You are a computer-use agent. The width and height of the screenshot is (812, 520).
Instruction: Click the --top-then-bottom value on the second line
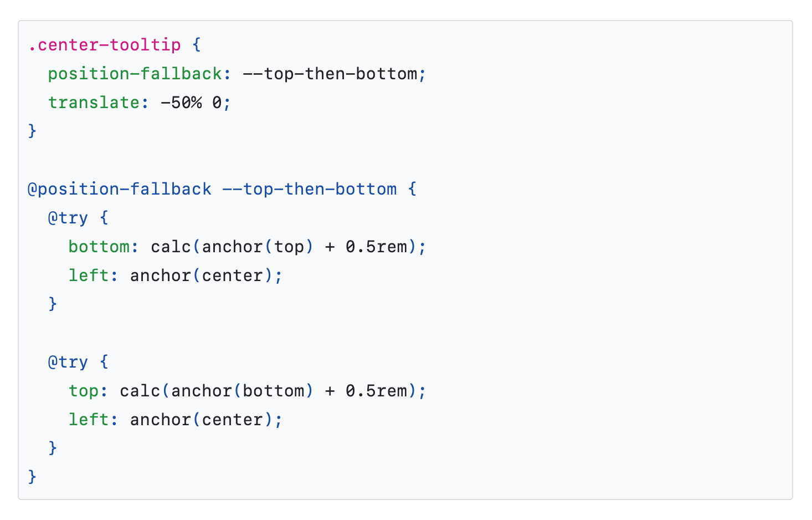330,74
